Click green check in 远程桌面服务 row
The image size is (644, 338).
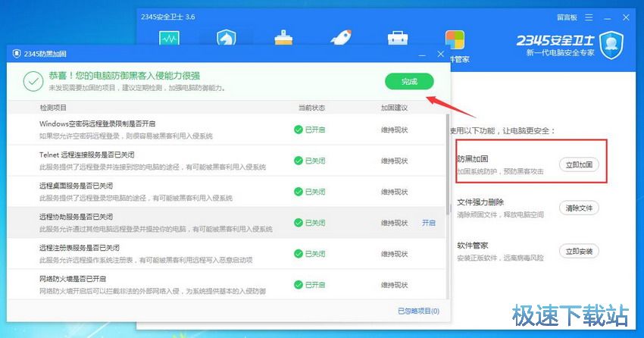point(299,192)
